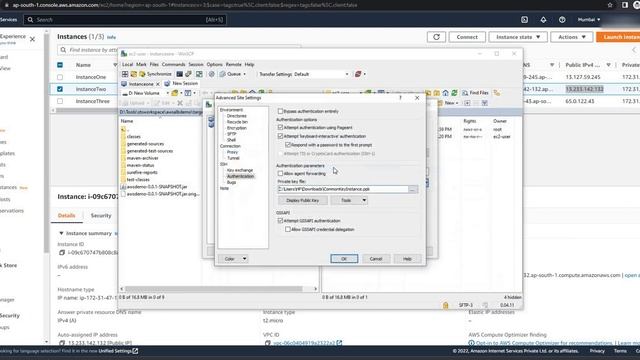Open the Color dropdown button
This screenshot has width=640, height=360.
coord(233,259)
